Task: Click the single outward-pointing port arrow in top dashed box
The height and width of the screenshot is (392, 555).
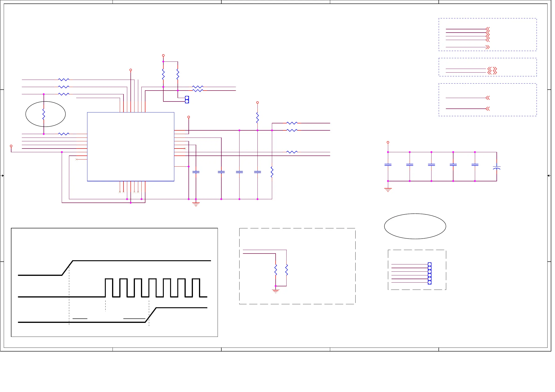Action: pos(488,47)
